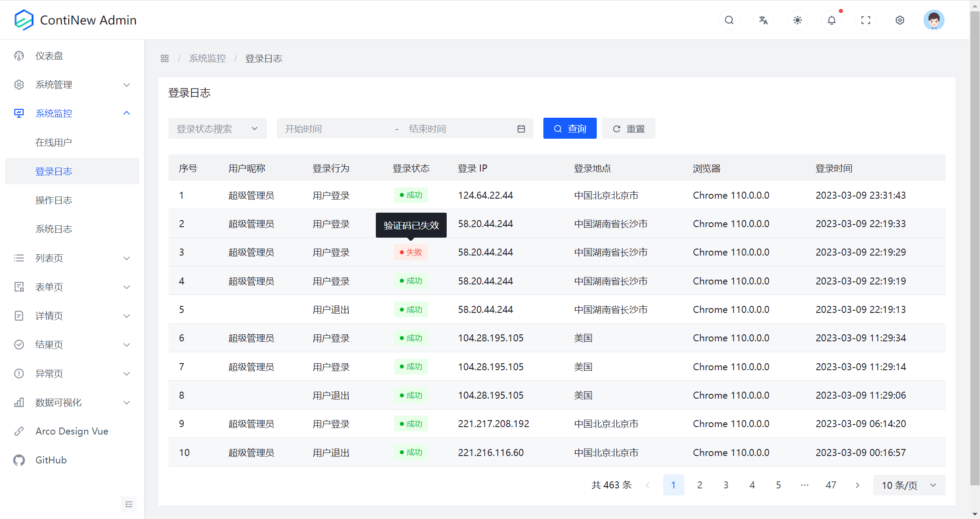Screen dimensions: 980x519
Task: Open 在线用户 submenu item
Action: coord(72,142)
